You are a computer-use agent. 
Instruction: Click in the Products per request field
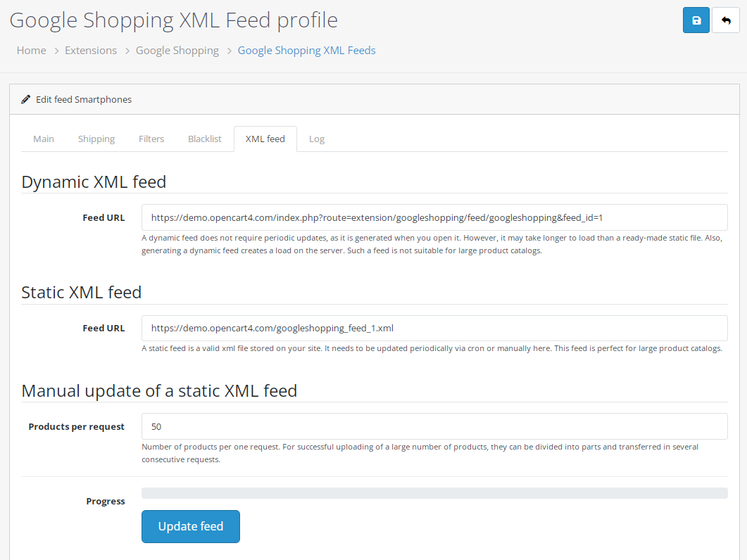pyautogui.click(x=434, y=426)
